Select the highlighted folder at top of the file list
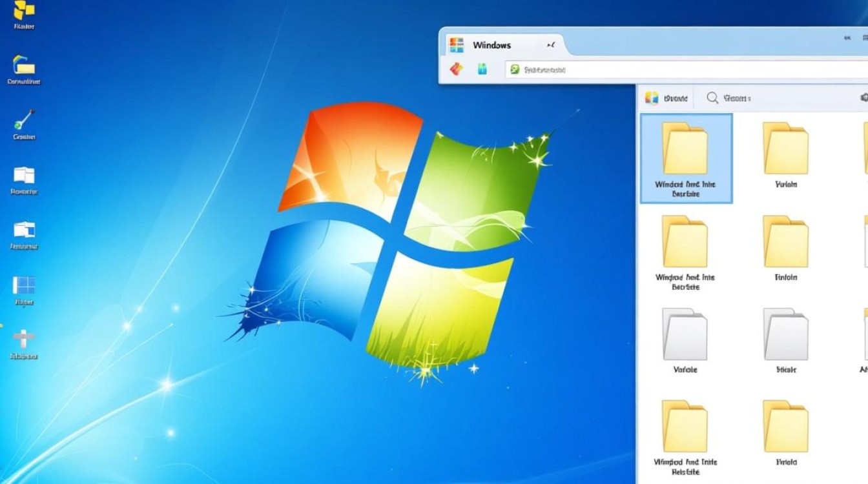This screenshot has height=484, width=868. point(685,155)
